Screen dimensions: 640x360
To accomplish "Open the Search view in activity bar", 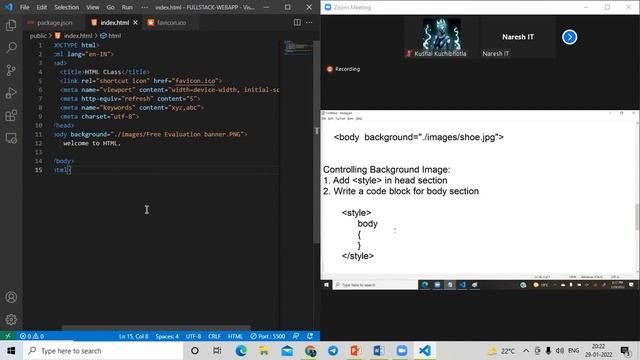I will click(11, 48).
